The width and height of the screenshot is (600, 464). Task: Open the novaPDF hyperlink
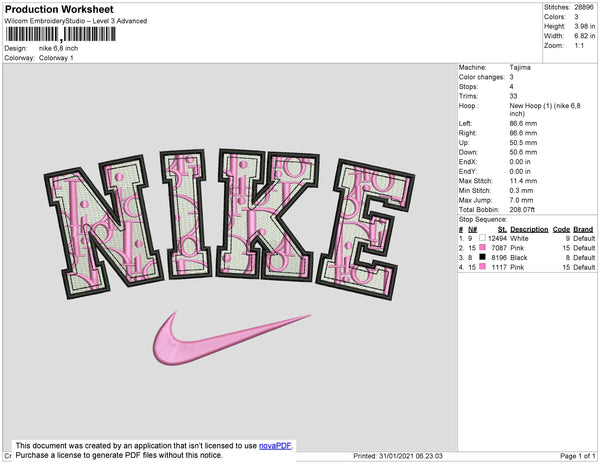pos(275,446)
